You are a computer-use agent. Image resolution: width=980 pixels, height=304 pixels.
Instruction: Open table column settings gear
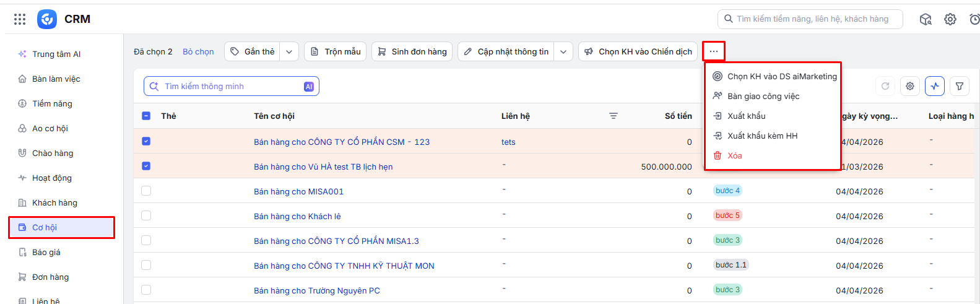click(910, 86)
